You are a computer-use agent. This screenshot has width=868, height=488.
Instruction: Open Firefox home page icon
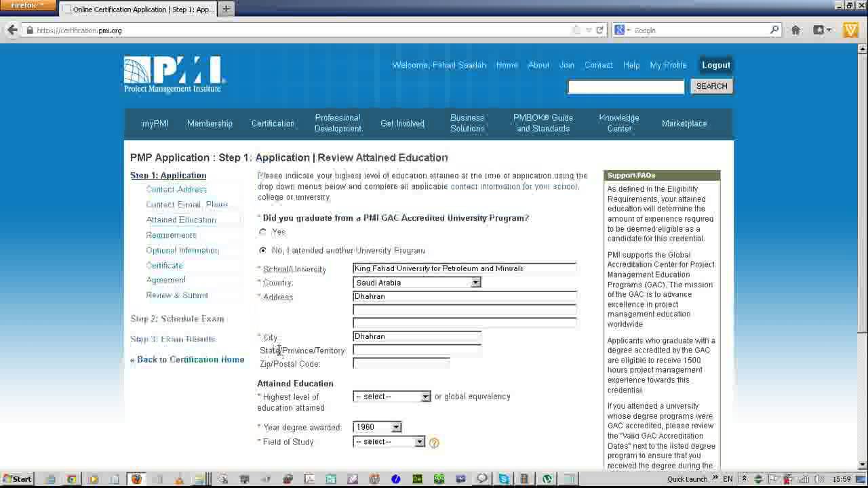tap(795, 30)
